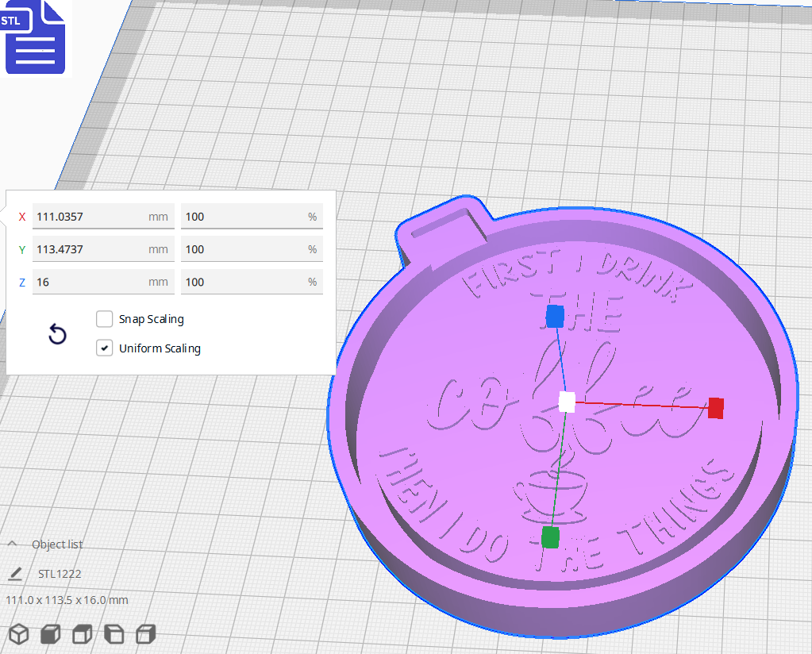Click the white center uniform scale handle
The height and width of the screenshot is (654, 812).
click(565, 403)
